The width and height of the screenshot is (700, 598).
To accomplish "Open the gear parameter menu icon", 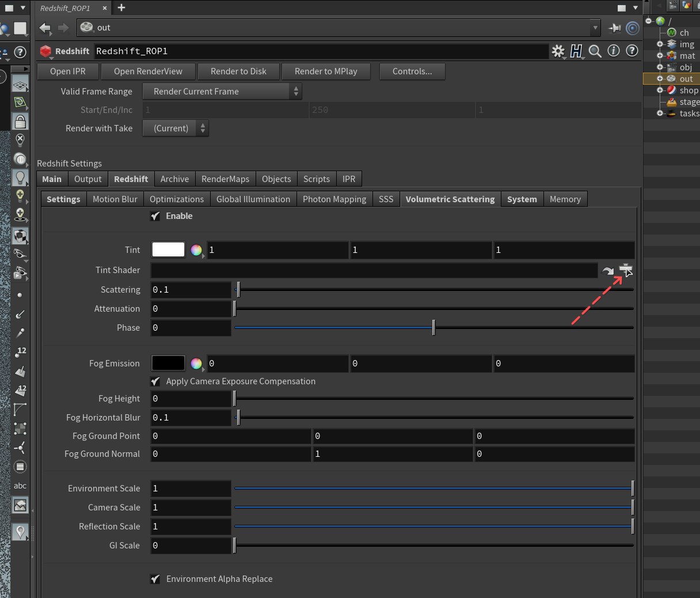I will click(557, 51).
